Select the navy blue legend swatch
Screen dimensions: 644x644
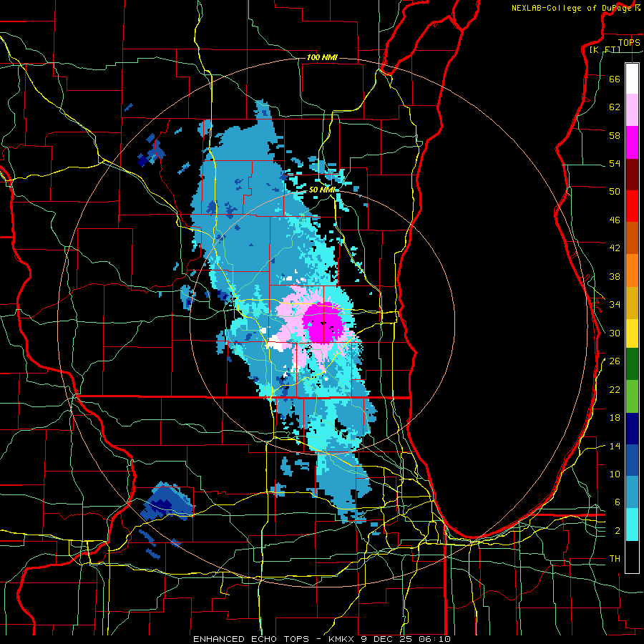click(632, 429)
